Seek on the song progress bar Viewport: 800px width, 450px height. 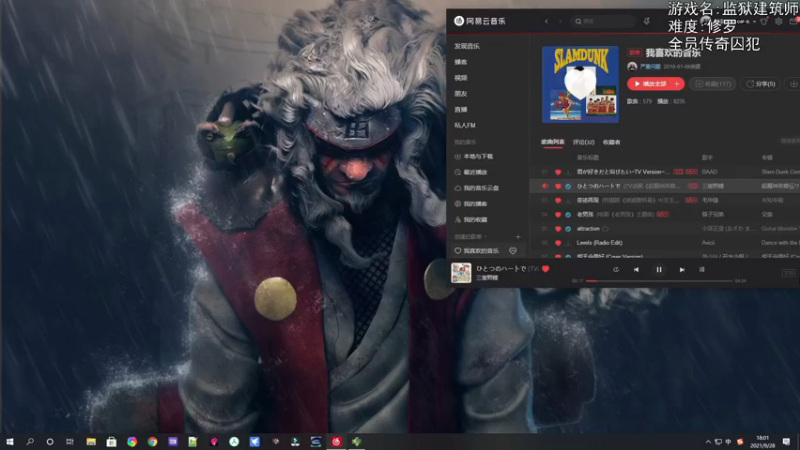click(x=659, y=281)
